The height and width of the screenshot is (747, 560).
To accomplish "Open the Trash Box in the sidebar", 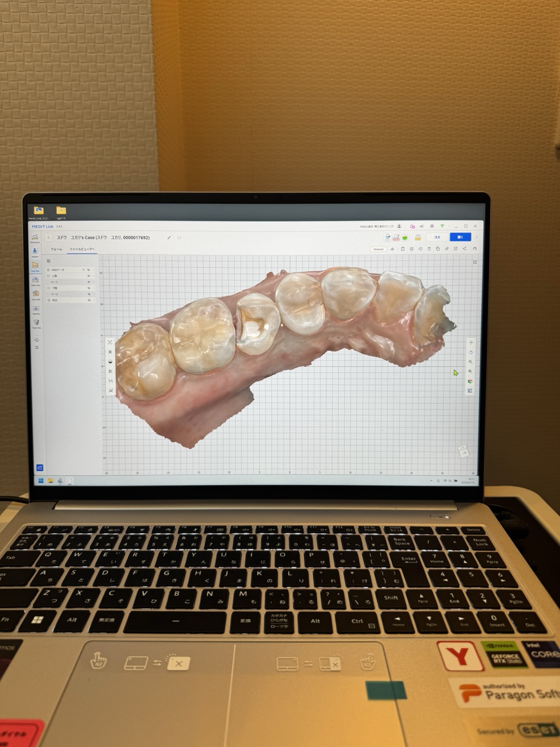I will pos(36,322).
